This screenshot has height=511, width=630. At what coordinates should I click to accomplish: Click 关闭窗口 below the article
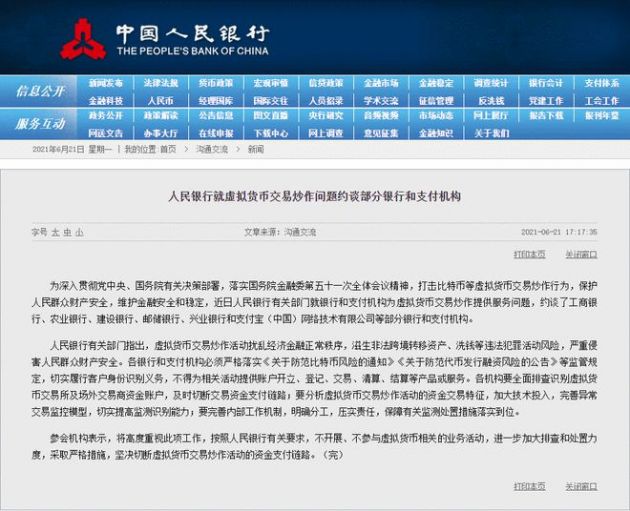(x=581, y=486)
